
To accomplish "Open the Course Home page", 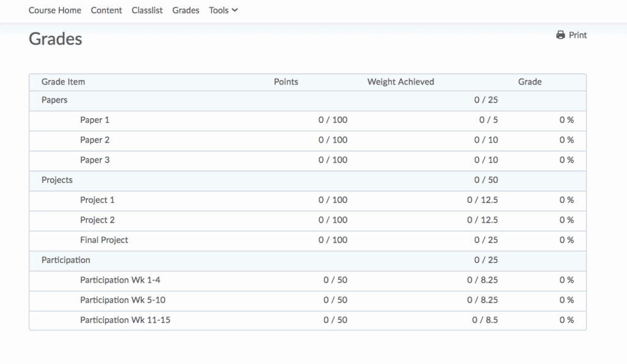I will tap(54, 10).
